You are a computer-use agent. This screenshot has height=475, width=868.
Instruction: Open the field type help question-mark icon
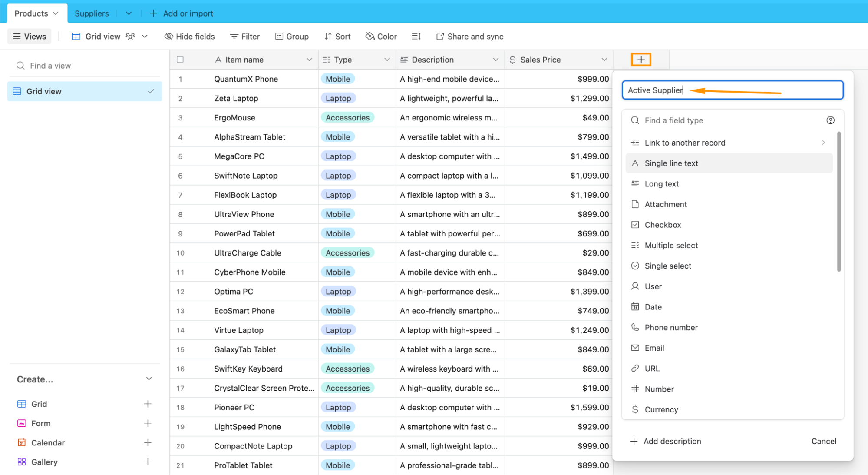(x=830, y=120)
